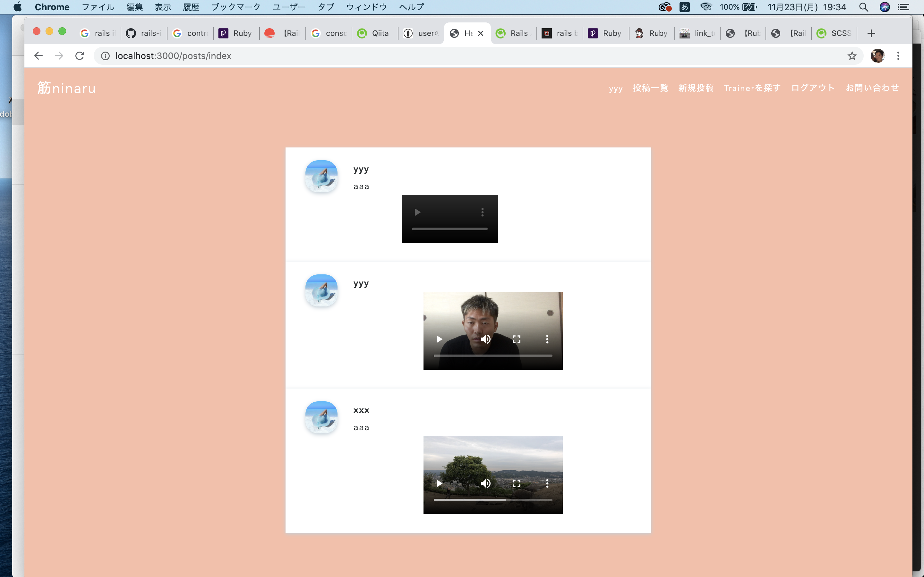Go back with browser back arrow

point(38,56)
